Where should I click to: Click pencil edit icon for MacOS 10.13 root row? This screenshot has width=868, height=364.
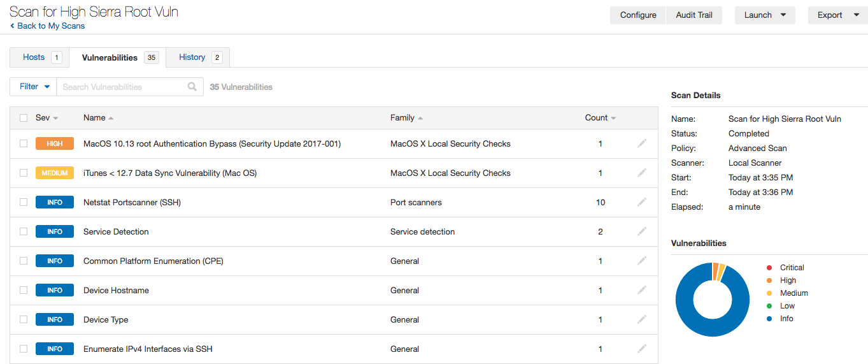(642, 143)
